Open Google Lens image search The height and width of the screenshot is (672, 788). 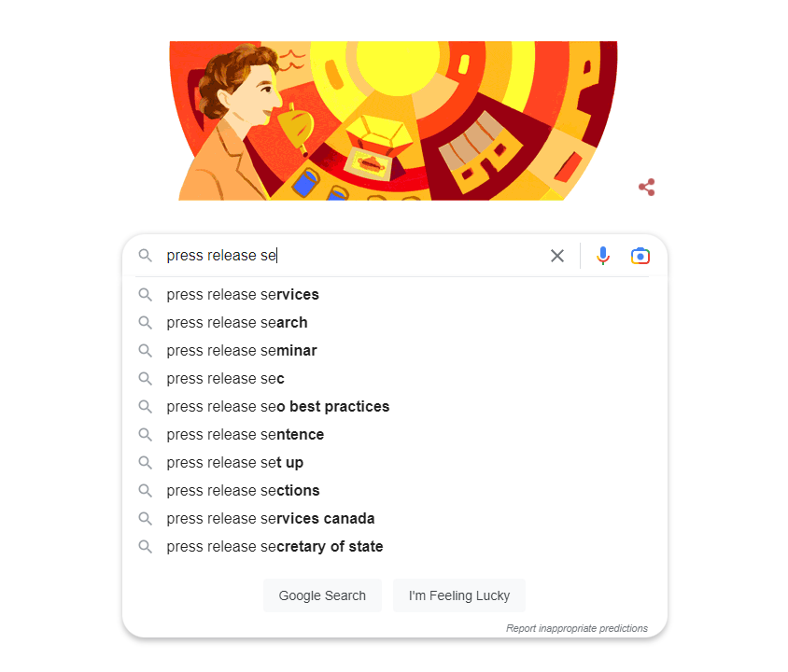[640, 256]
